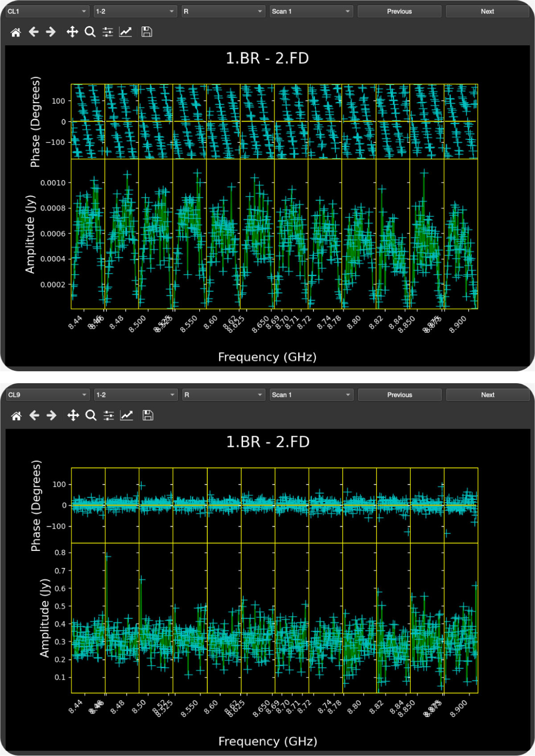Open the CL1 calibration table dropdown

47,12
